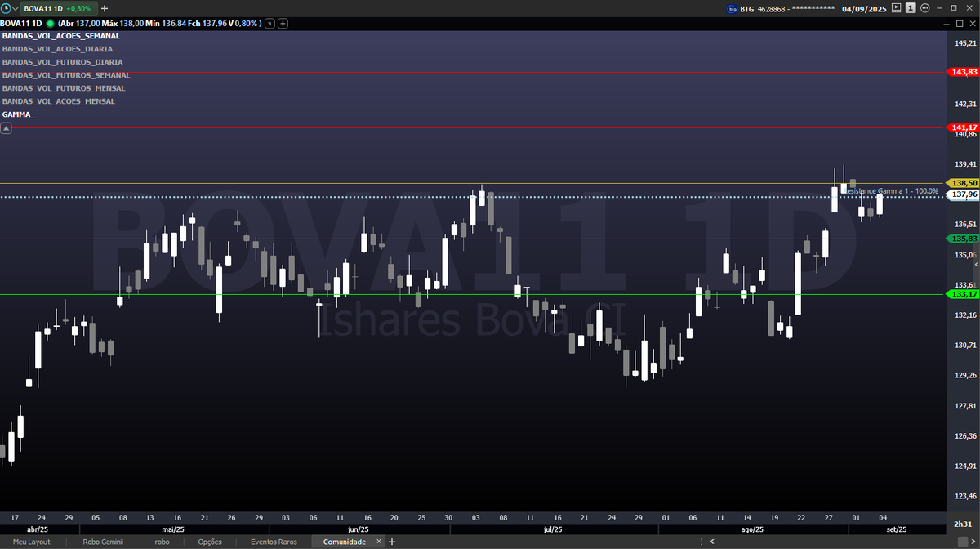The height and width of the screenshot is (549, 980).
Task: Click the Máx 138,00 value in the header
Action: pyautogui.click(x=124, y=24)
